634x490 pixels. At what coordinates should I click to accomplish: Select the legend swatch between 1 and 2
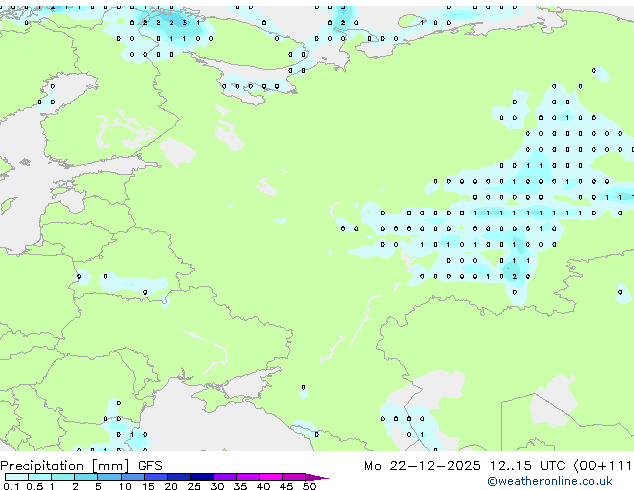tap(63, 477)
